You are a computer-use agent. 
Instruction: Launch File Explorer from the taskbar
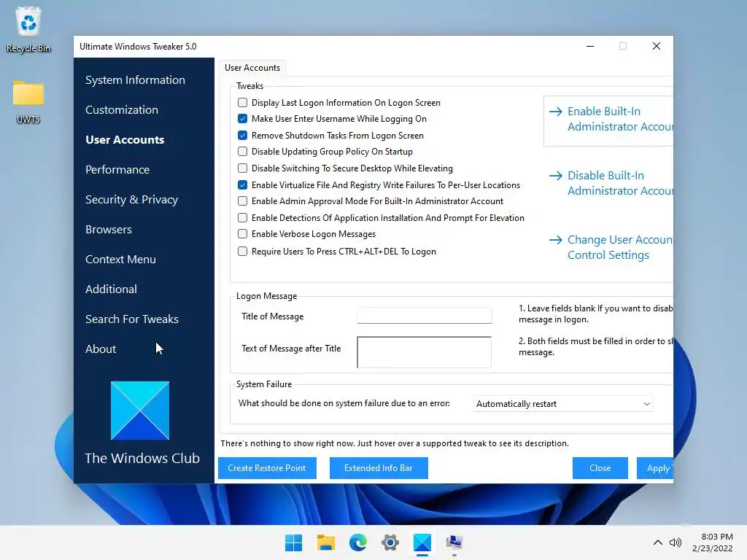tap(326, 542)
